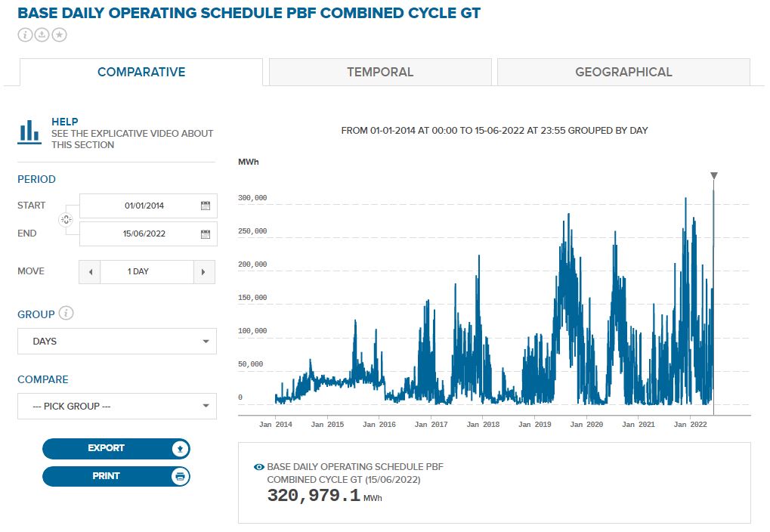Open calendar picker for START date
This screenshot has width=770, height=532.
tap(206, 206)
